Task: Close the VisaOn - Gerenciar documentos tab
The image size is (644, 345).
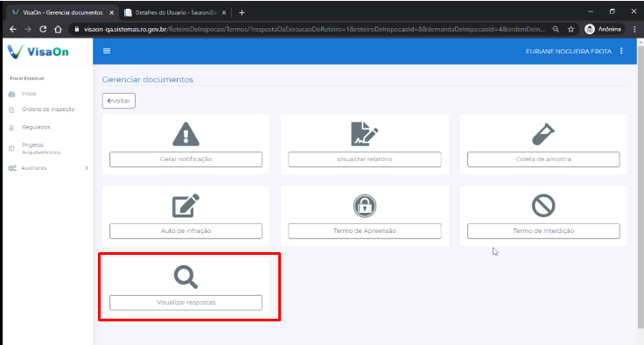Action: pyautogui.click(x=111, y=13)
